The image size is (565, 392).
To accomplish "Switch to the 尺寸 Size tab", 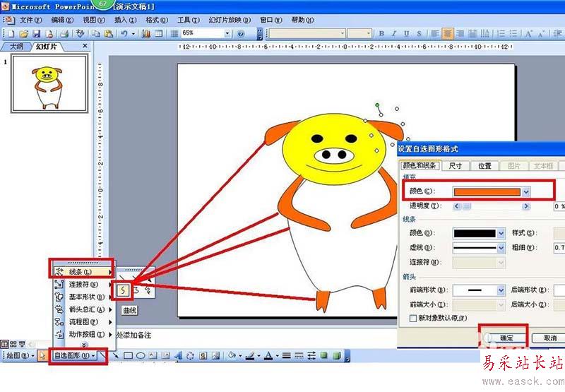I will tap(455, 166).
